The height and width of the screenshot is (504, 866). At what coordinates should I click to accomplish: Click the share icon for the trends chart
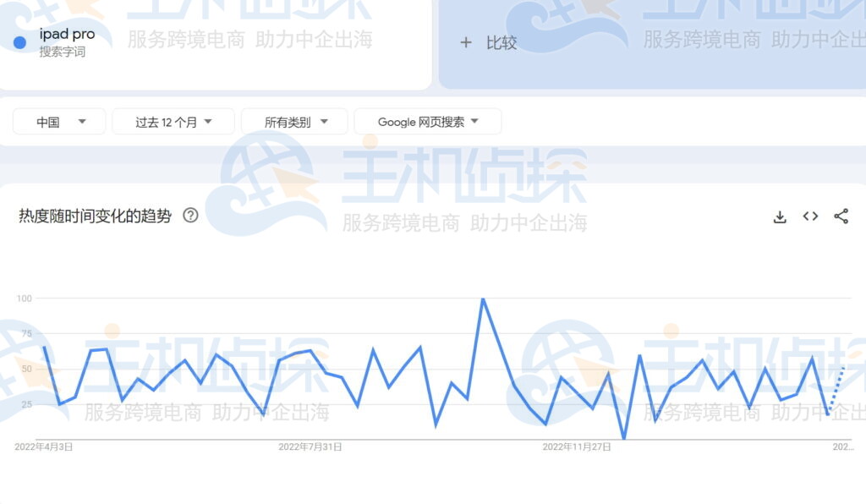[x=841, y=216]
